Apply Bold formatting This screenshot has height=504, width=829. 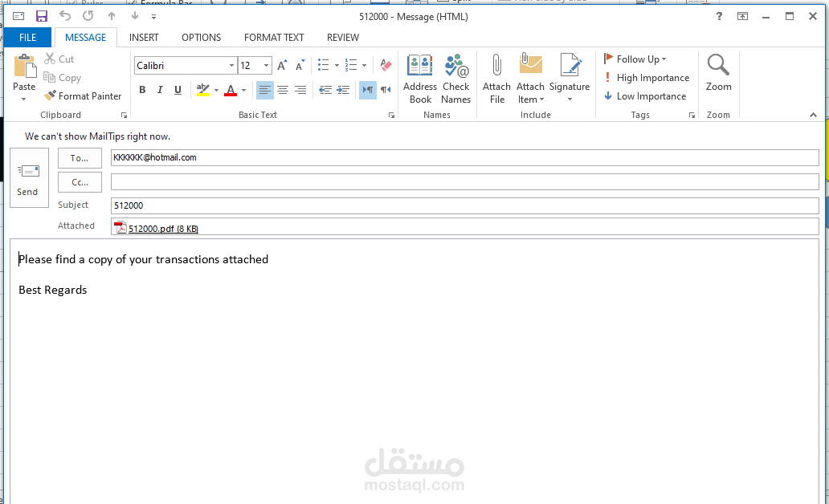click(142, 90)
